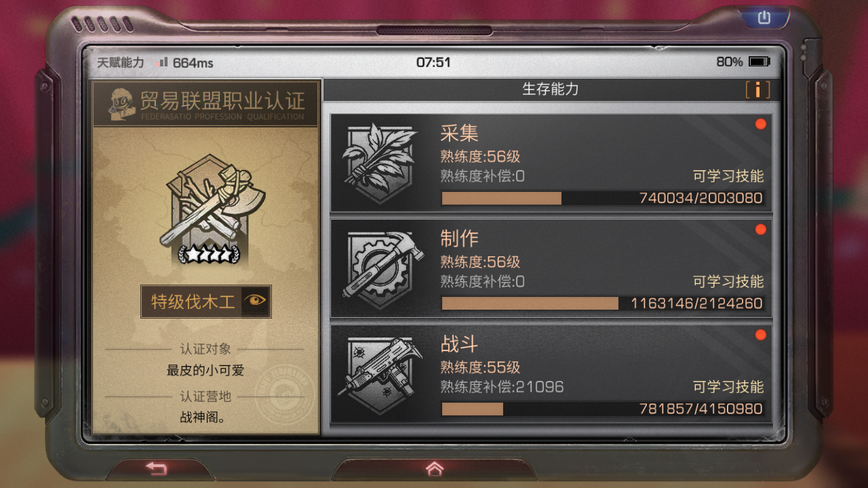Tap the signal strength bars near 664ms
This screenshot has height=488, width=868.
162,62
